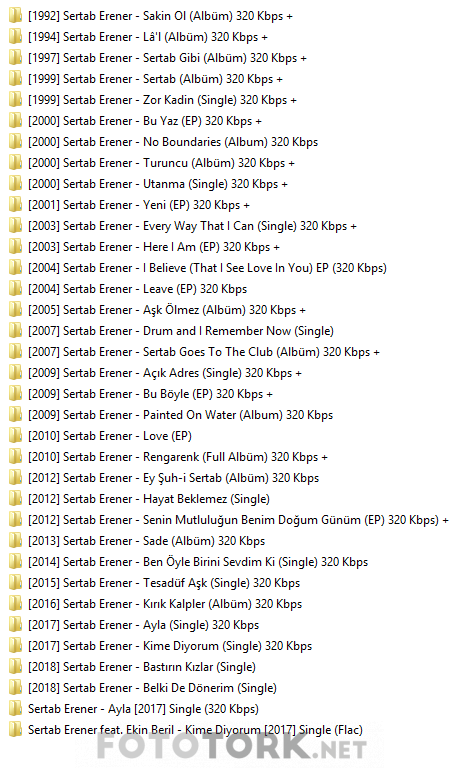Select '[2017] Sertab Erener - Ayla (Single)' folder name
The width and height of the screenshot is (459, 778).
pyautogui.click(x=144, y=625)
